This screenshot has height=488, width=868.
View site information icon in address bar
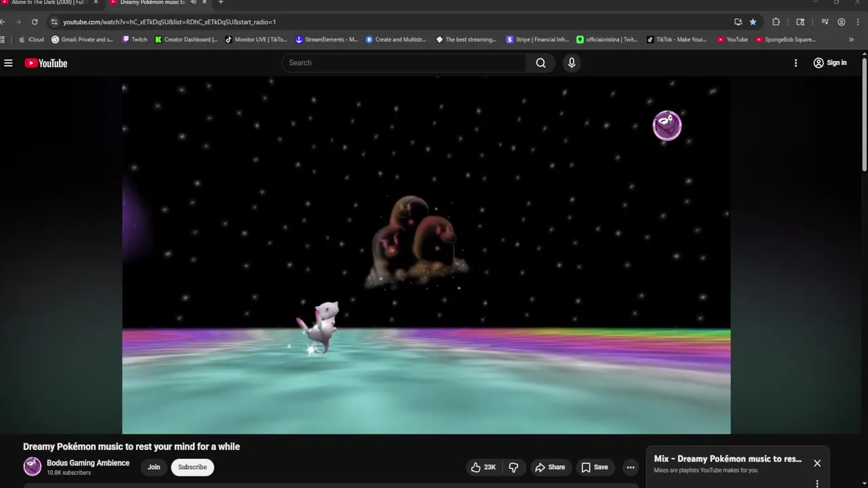(x=54, y=22)
